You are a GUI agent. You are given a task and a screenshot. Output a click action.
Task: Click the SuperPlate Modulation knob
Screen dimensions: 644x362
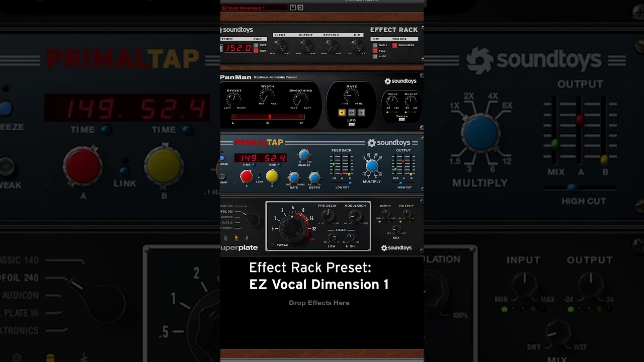coord(355,215)
